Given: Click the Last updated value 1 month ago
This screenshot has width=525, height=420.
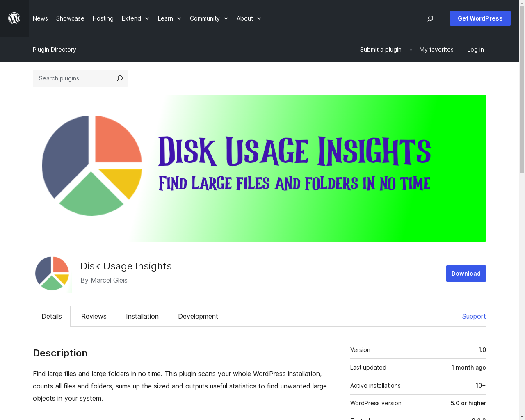Looking at the screenshot, I should pos(469,367).
